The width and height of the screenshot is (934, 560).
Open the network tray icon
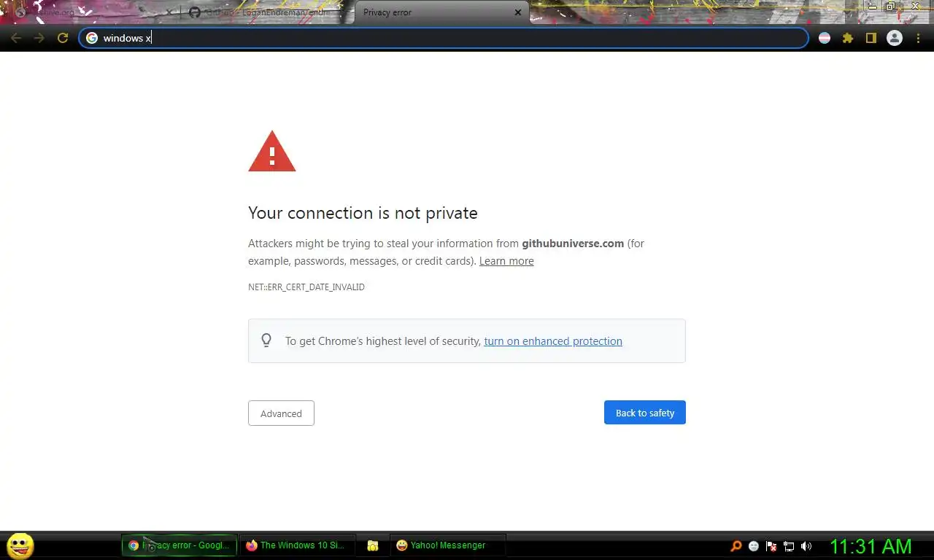[x=789, y=546]
